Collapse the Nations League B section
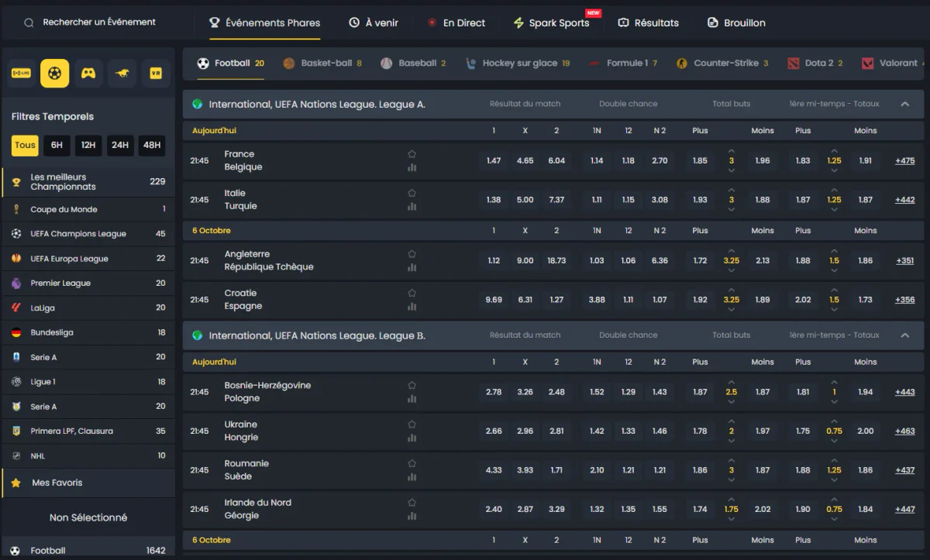This screenshot has width=930, height=560. point(904,335)
